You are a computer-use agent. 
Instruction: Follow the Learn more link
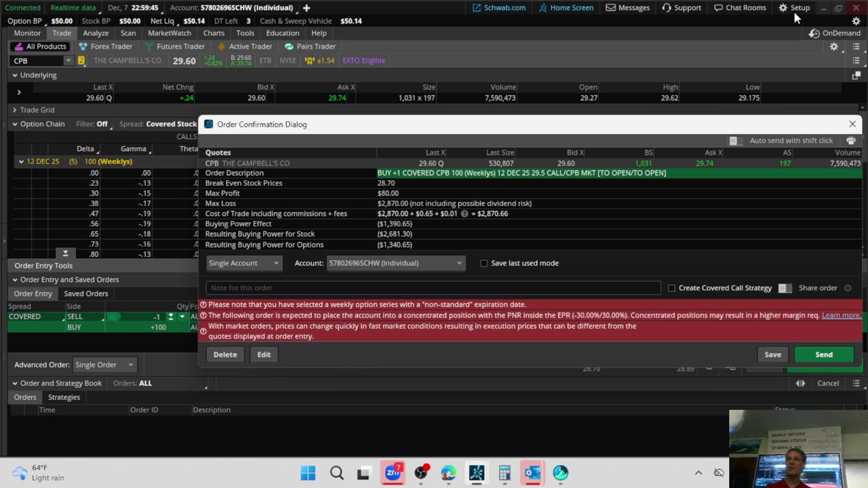tap(842, 315)
